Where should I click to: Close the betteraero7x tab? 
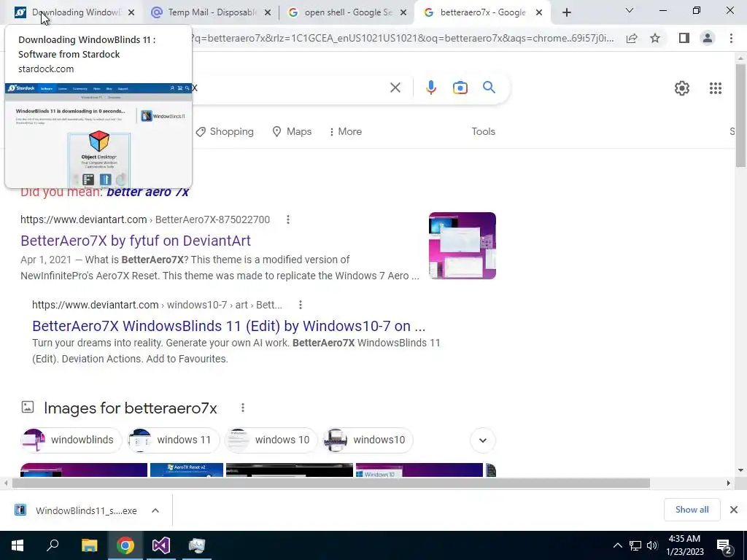click(x=539, y=13)
